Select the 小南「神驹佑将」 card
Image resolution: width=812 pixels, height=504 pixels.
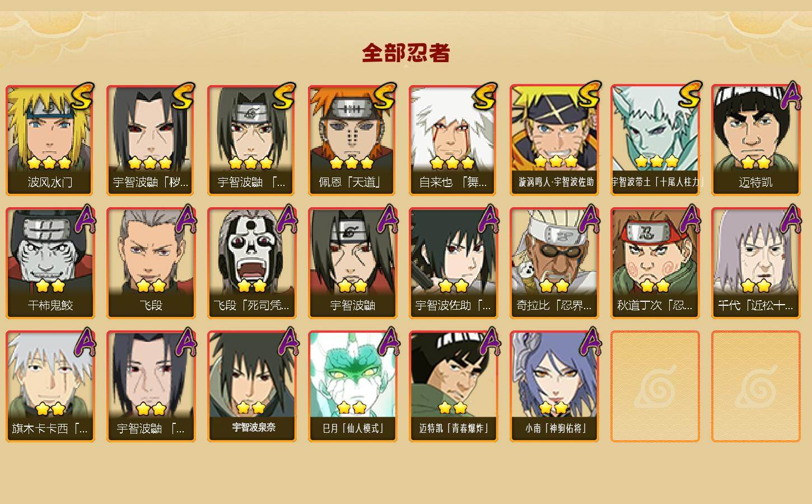(x=554, y=386)
